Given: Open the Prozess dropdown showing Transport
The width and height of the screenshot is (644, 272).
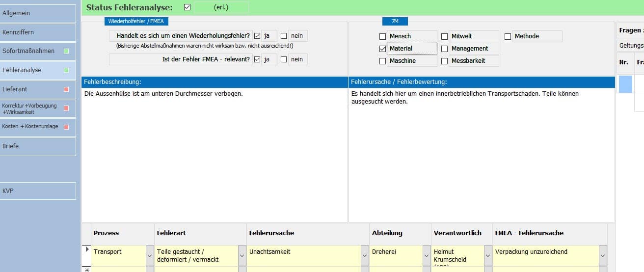Looking at the screenshot, I should (150, 256).
